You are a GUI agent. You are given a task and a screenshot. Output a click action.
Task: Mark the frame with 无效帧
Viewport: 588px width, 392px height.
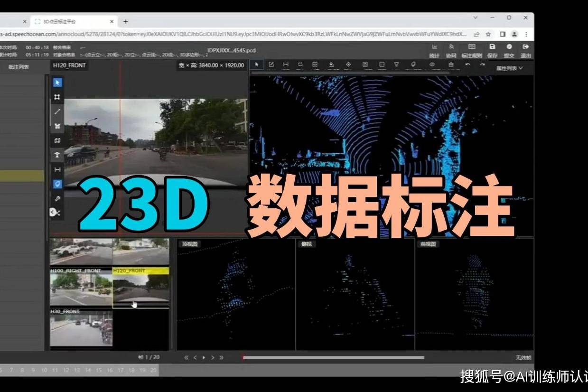pyautogui.click(x=523, y=357)
